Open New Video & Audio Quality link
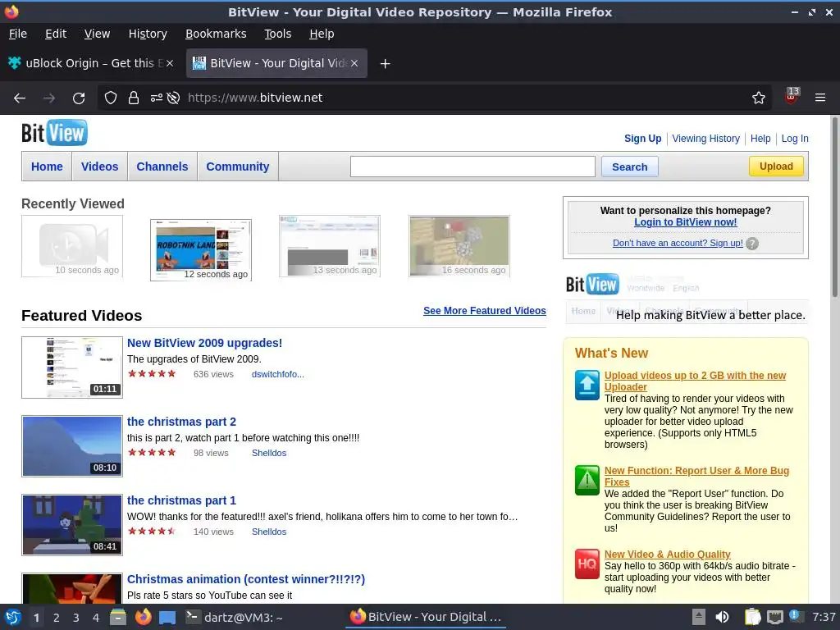Screen dimensions: 840x630 668,555
